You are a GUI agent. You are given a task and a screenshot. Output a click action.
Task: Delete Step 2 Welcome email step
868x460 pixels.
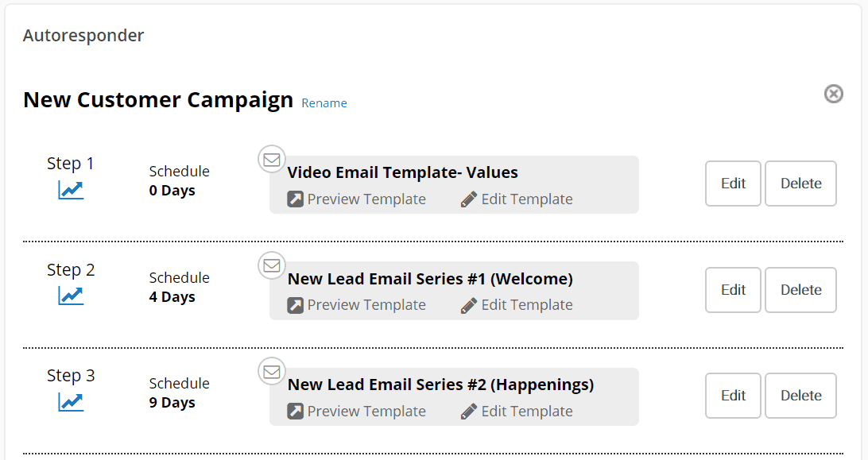pyautogui.click(x=800, y=289)
